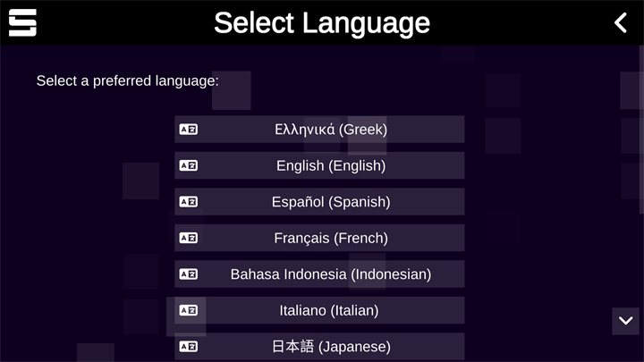Tap the translate icon next to Spanish
The image size is (644, 362).
click(x=188, y=202)
